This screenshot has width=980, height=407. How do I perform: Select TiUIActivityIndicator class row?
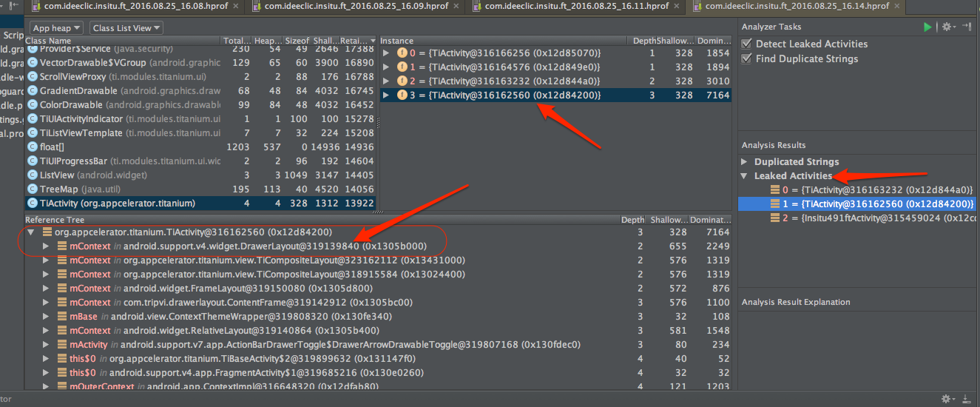click(x=200, y=119)
